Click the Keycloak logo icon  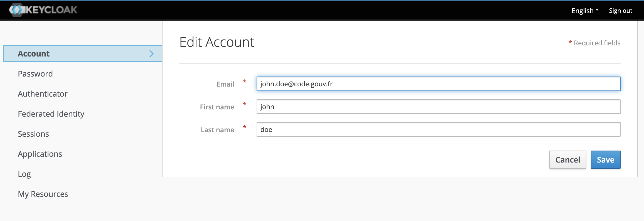pos(16,10)
